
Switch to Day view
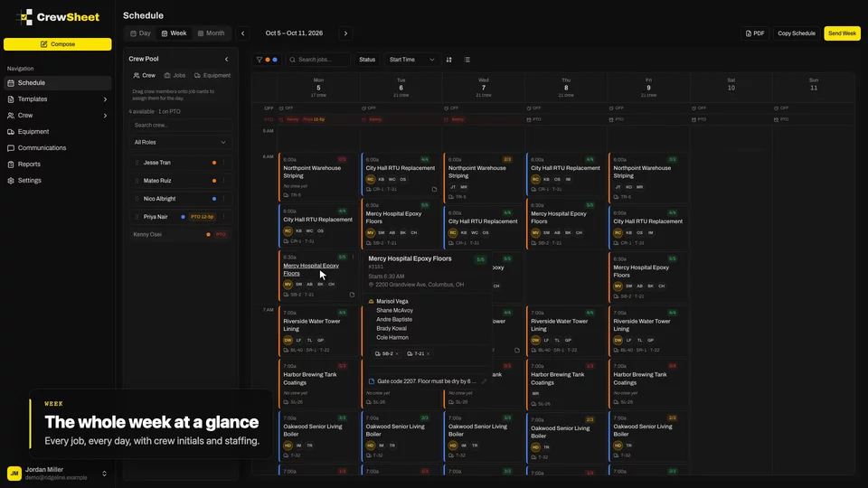tap(141, 33)
